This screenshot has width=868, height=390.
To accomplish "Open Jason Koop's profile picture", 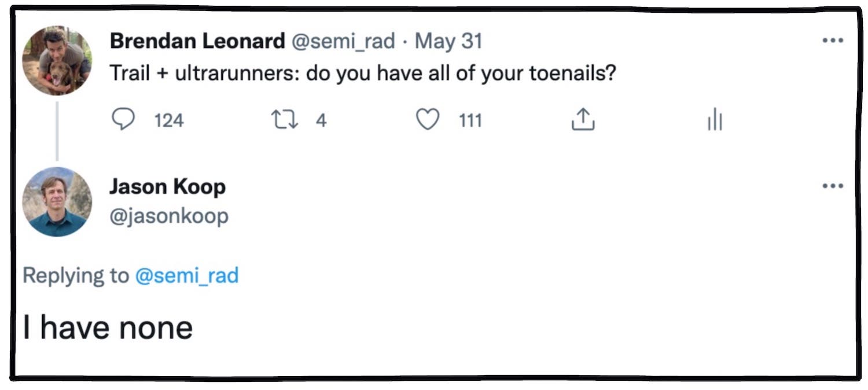I will pyautogui.click(x=57, y=202).
